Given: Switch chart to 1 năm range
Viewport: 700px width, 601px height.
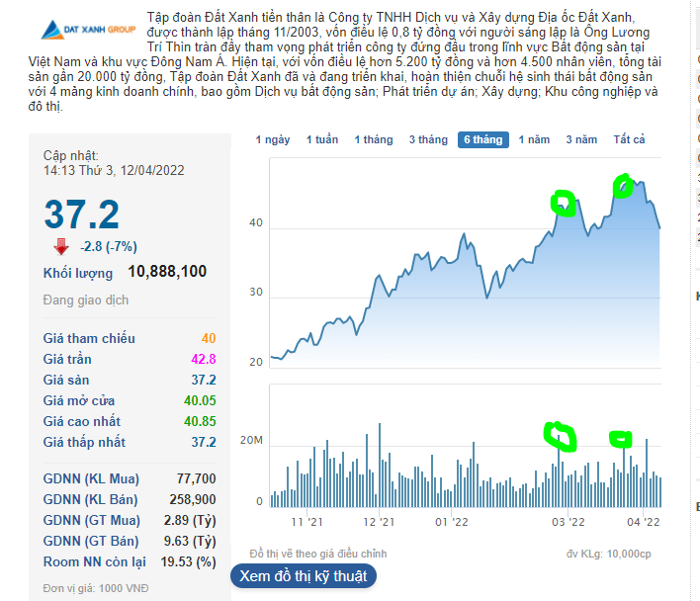Looking at the screenshot, I should tap(534, 139).
